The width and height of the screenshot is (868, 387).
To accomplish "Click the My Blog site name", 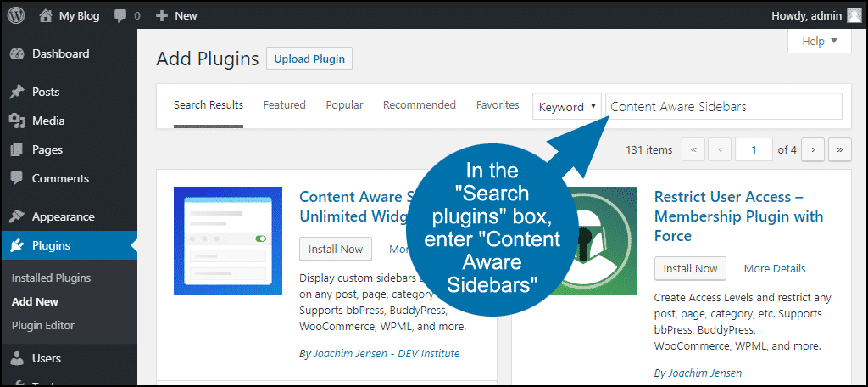I will pos(79,16).
